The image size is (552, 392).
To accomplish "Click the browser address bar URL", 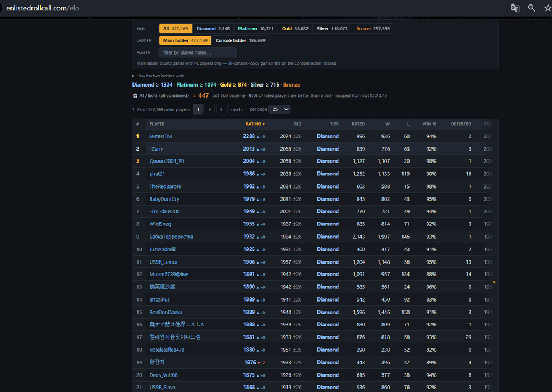I will click(43, 8).
